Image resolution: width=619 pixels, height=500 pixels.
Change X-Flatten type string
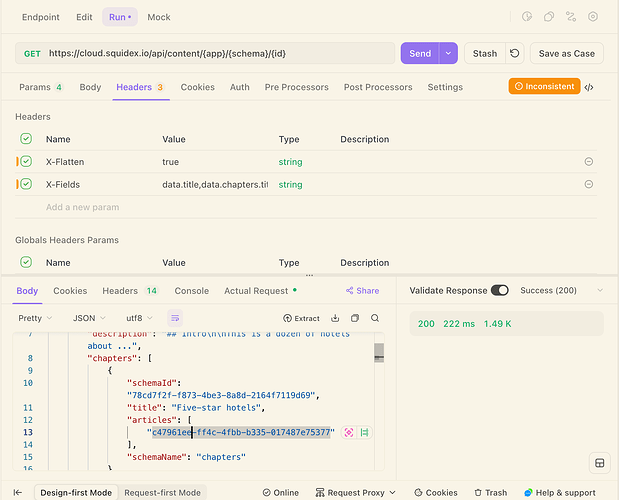(291, 162)
